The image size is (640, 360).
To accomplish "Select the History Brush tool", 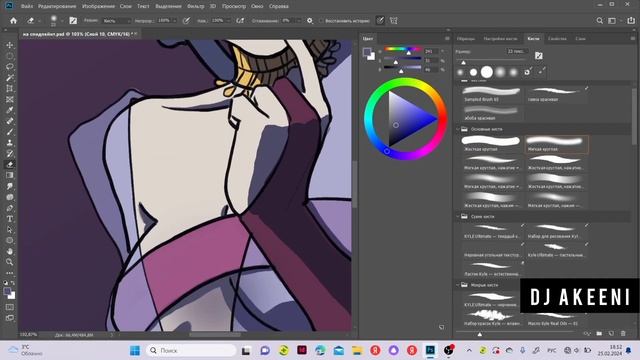I will click(x=10, y=153).
